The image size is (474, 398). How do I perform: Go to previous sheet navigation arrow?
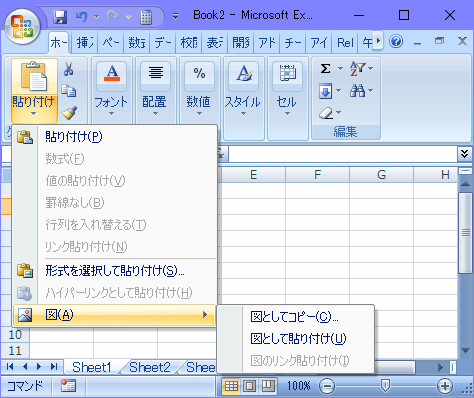click(x=25, y=367)
